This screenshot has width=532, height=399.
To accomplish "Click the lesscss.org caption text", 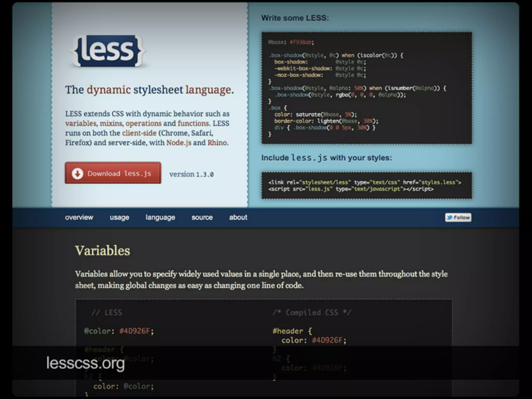I will click(86, 363).
